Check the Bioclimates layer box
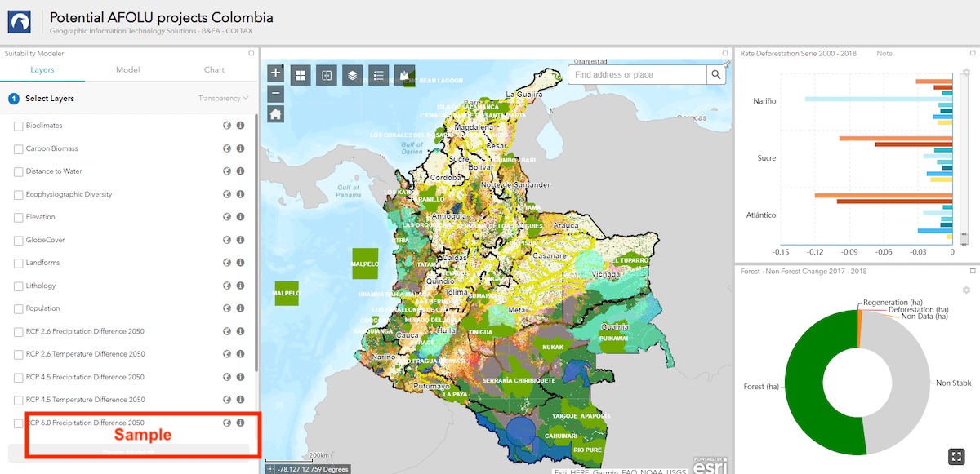 coord(18,126)
